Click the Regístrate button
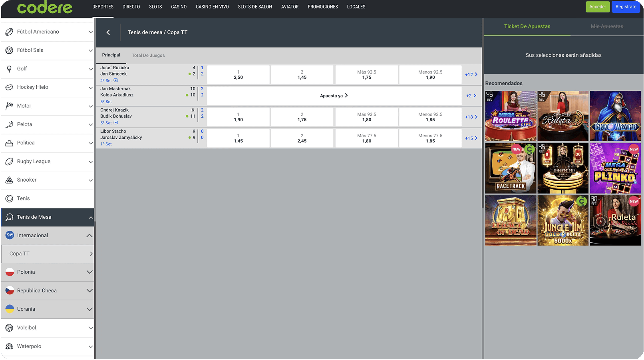The image size is (644, 360). pos(626,7)
